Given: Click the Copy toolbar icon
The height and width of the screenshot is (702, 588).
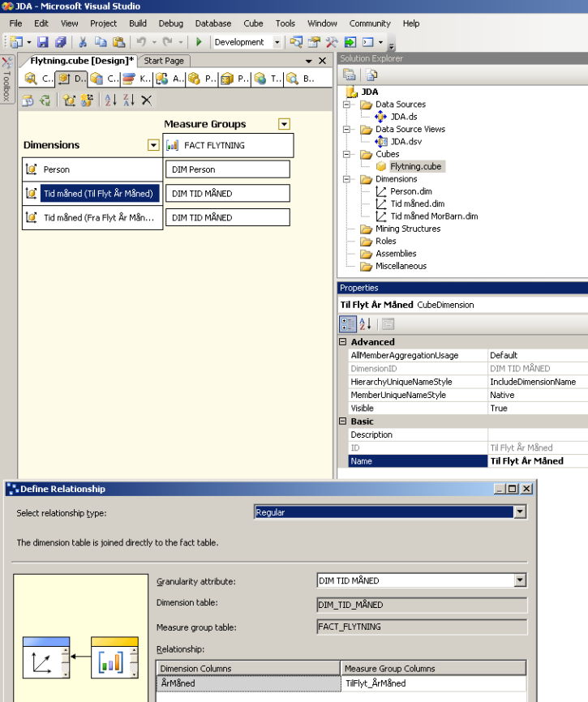Looking at the screenshot, I should click(x=101, y=42).
